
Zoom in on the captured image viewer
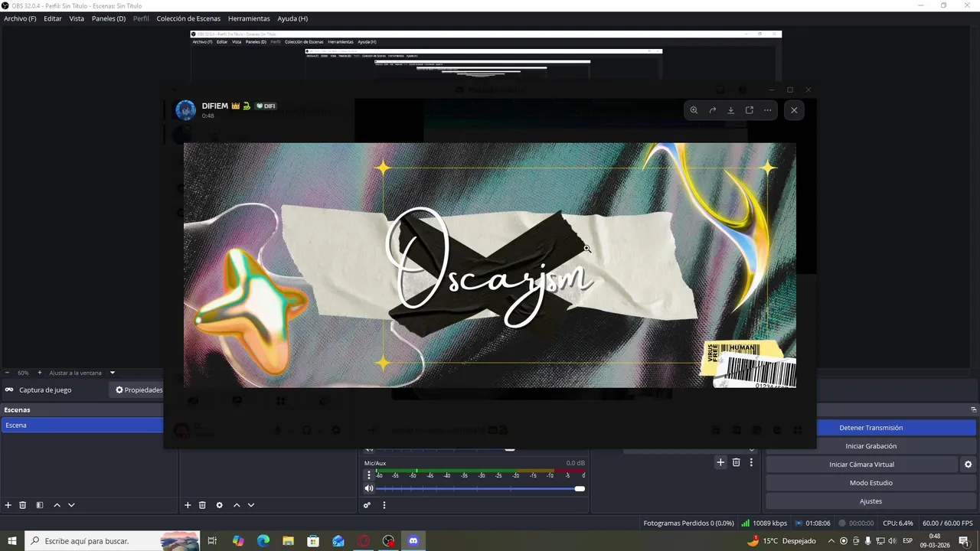[694, 110]
